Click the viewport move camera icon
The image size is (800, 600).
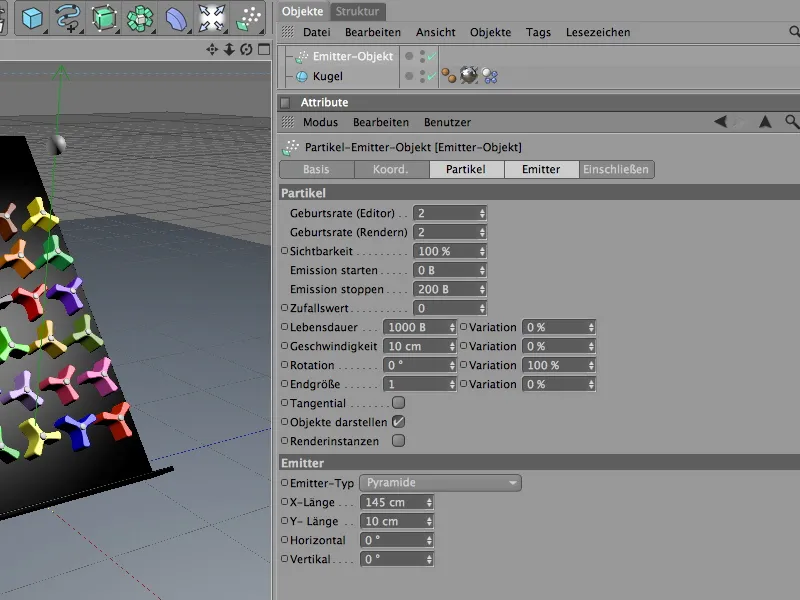coord(212,49)
